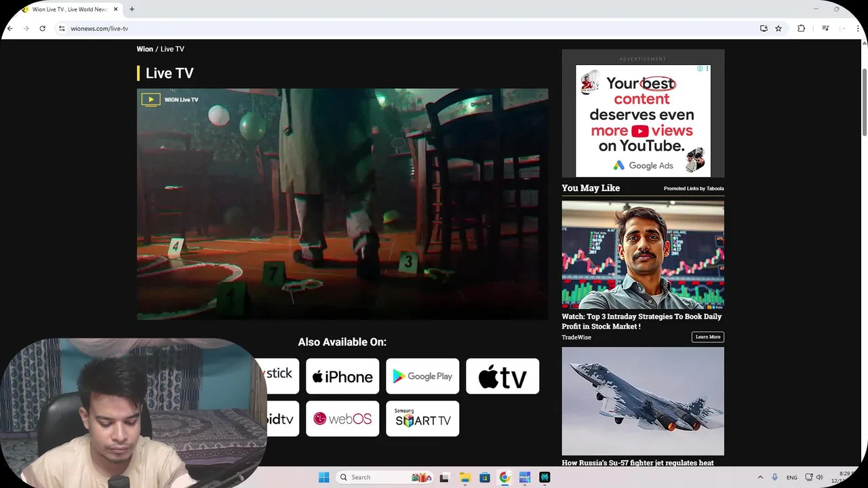Open a new browser tab
The image size is (868, 488).
(132, 9)
